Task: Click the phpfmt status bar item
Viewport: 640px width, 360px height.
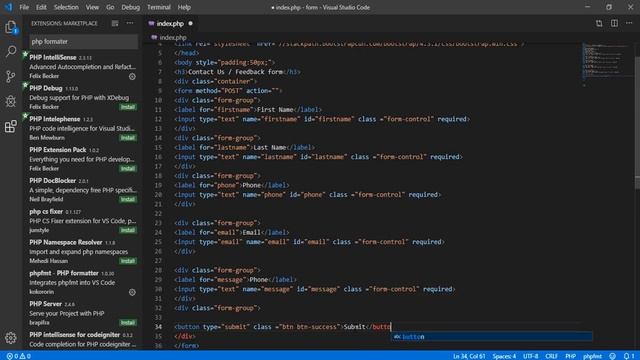Action: click(x=593, y=356)
